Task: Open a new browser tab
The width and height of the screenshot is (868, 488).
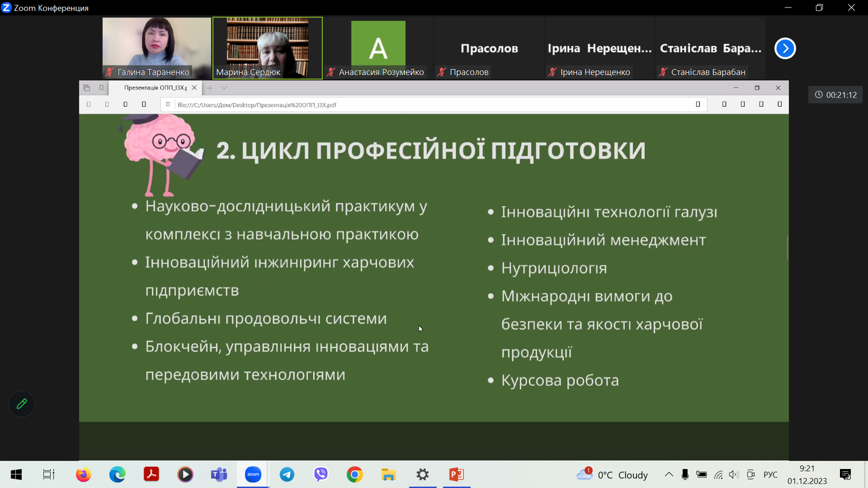Action: (210, 88)
